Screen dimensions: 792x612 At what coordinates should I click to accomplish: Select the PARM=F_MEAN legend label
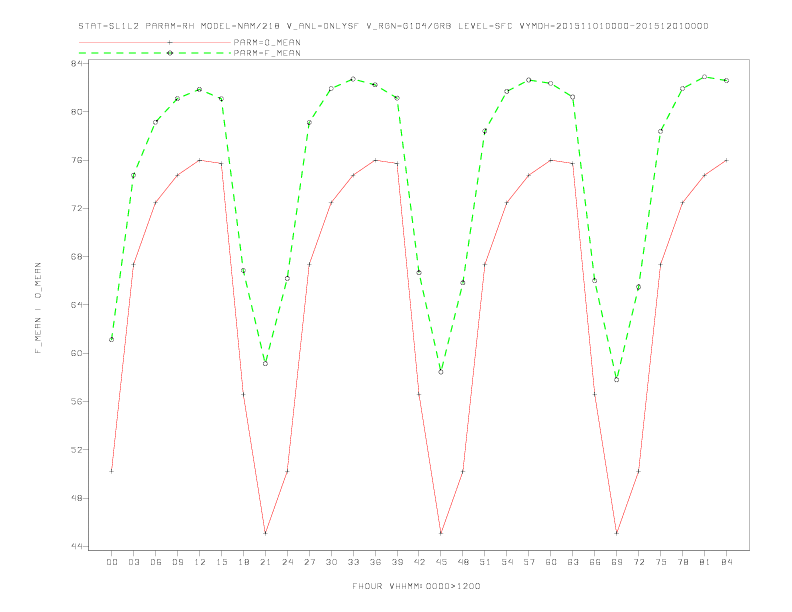pos(267,53)
